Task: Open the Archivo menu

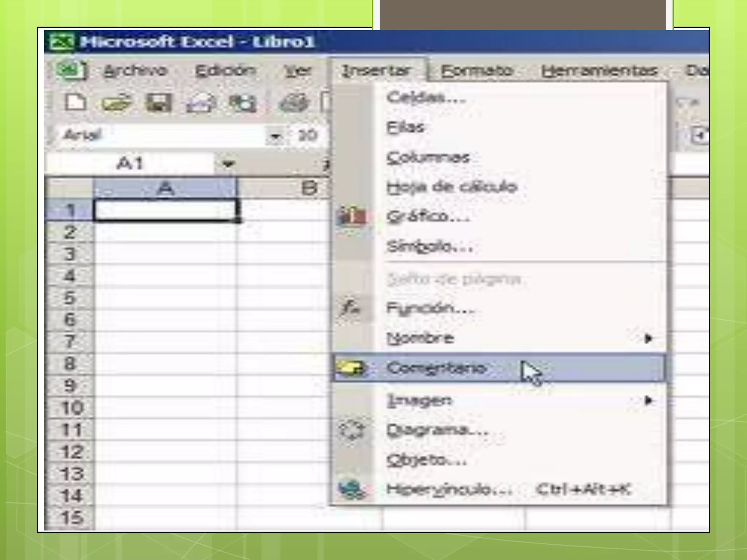Action: tap(135, 70)
